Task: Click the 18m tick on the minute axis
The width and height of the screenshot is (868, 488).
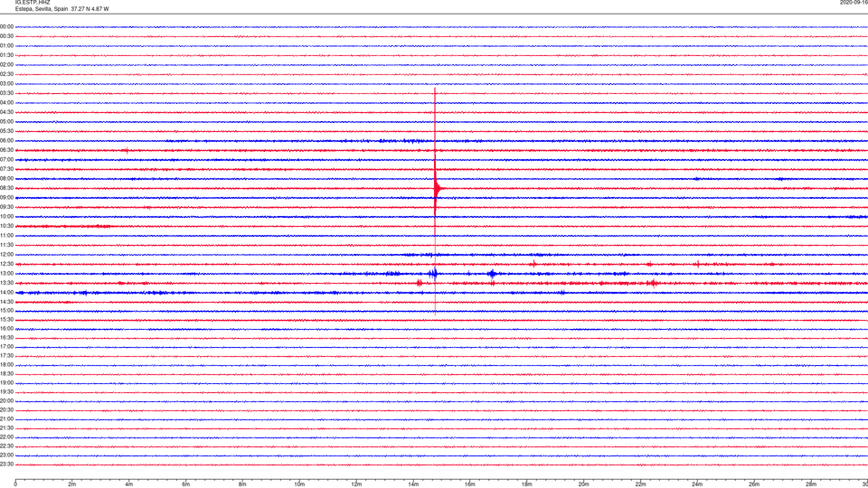Action: [x=526, y=484]
